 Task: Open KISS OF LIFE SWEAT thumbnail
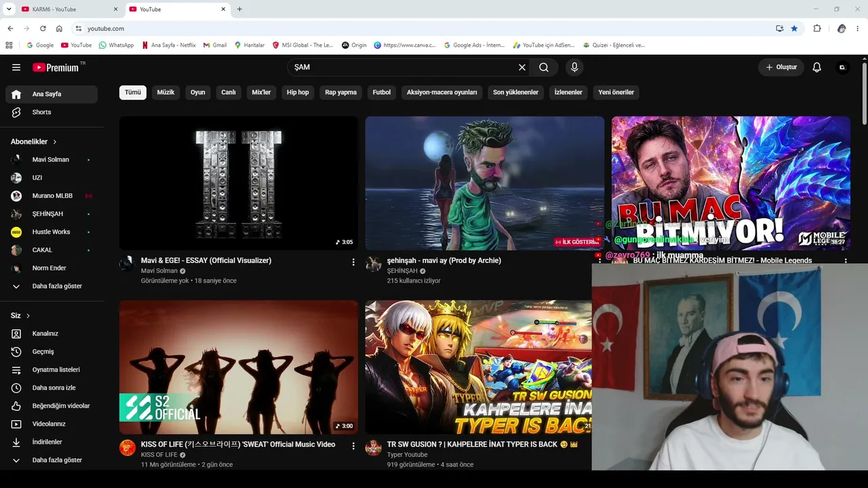tap(239, 367)
